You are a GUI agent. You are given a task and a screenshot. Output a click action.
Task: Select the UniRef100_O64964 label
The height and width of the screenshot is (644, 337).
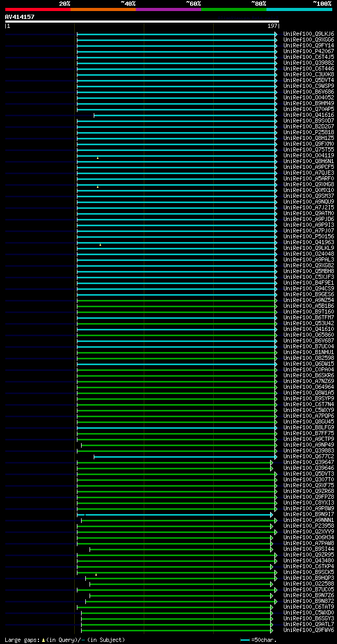click(309, 387)
